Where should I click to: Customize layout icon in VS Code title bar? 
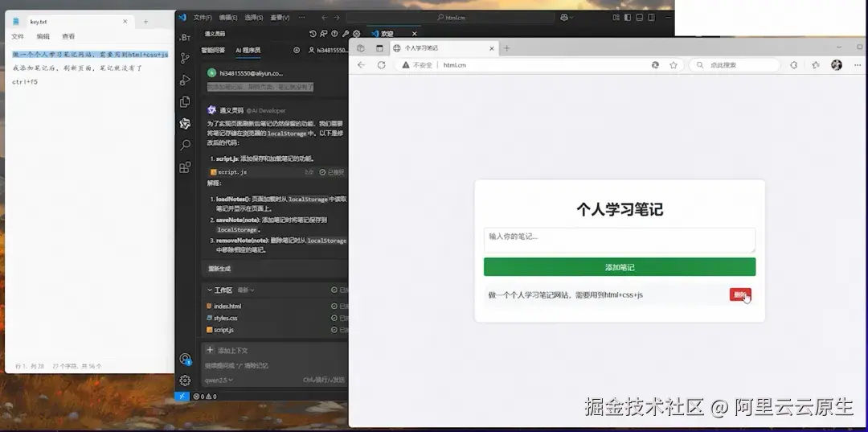point(616,17)
